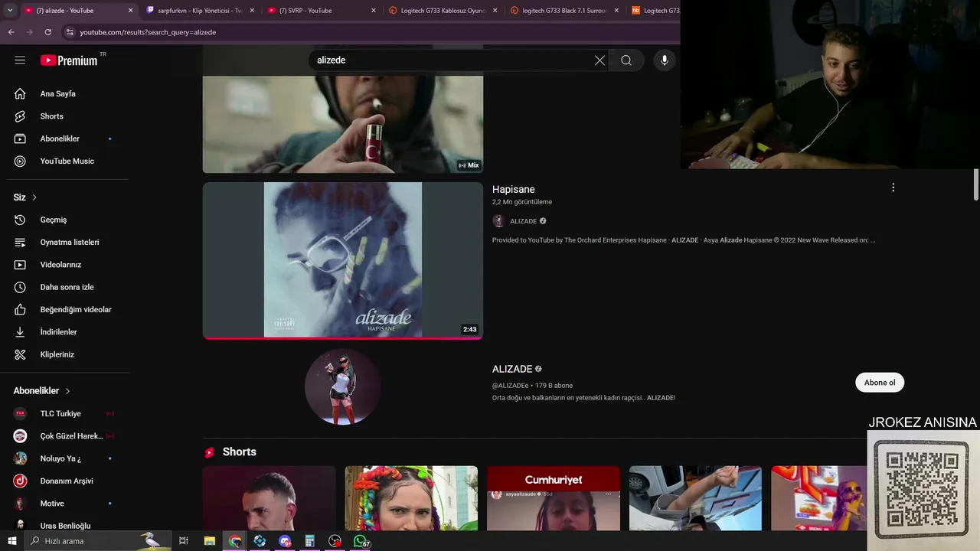The height and width of the screenshot is (551, 980).
Task: Open WhatsApp from taskbar
Action: (361, 541)
